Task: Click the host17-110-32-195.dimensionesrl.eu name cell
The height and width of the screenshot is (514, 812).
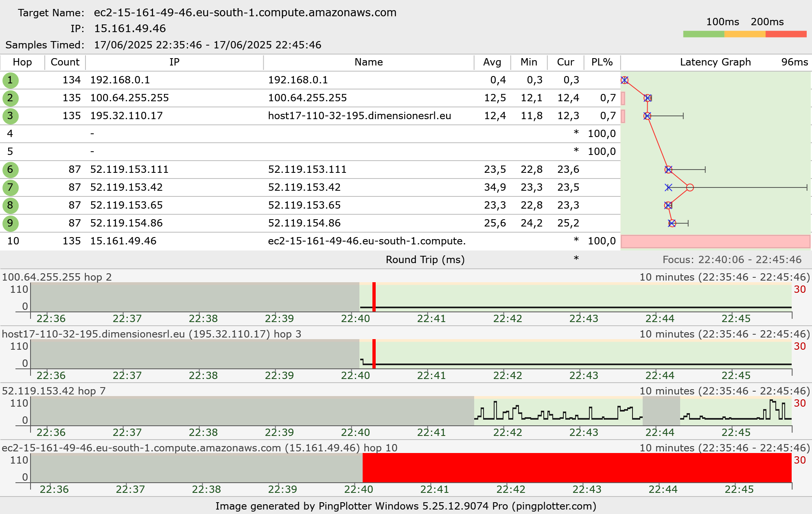Action: tap(359, 116)
